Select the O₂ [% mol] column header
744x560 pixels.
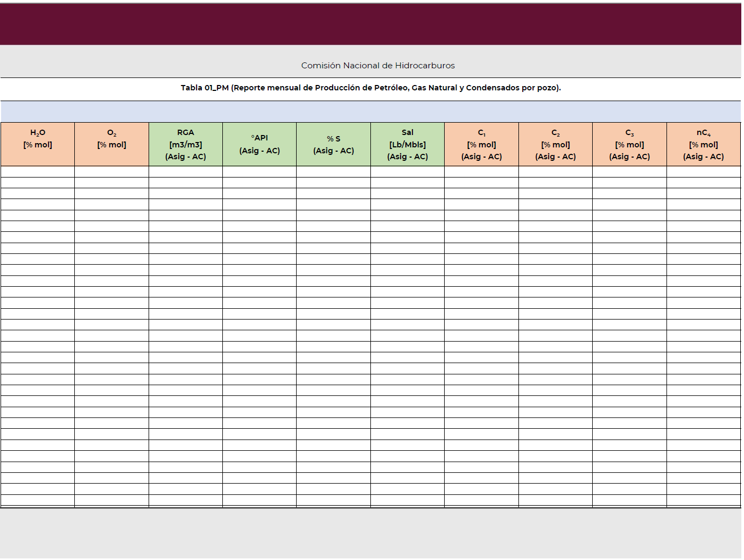(111, 144)
